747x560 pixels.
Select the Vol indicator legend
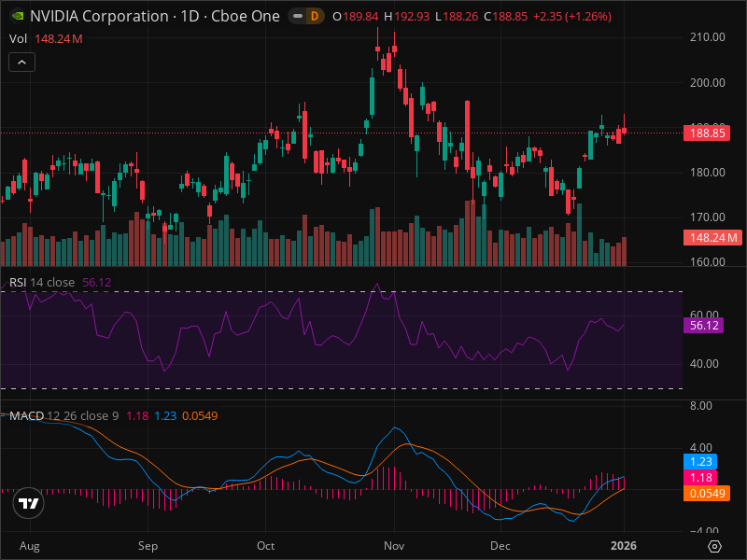[18, 38]
